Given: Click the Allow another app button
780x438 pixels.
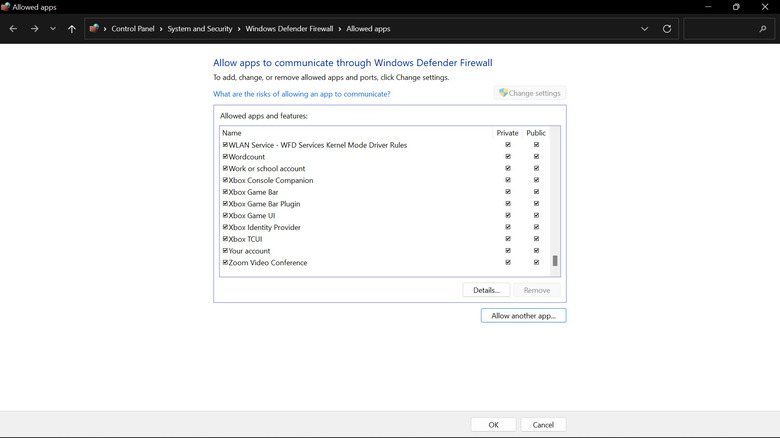Looking at the screenshot, I should click(523, 315).
